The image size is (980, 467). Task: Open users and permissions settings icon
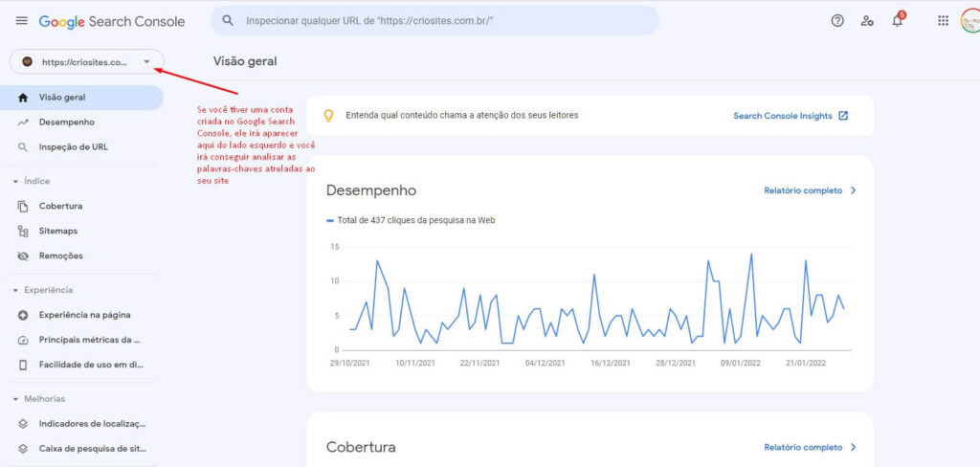[867, 21]
